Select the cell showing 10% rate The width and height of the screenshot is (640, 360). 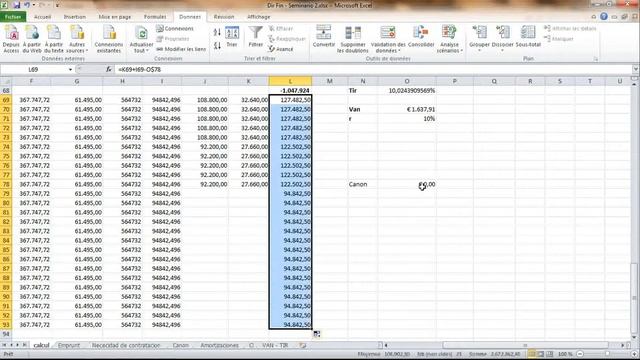(x=407, y=119)
